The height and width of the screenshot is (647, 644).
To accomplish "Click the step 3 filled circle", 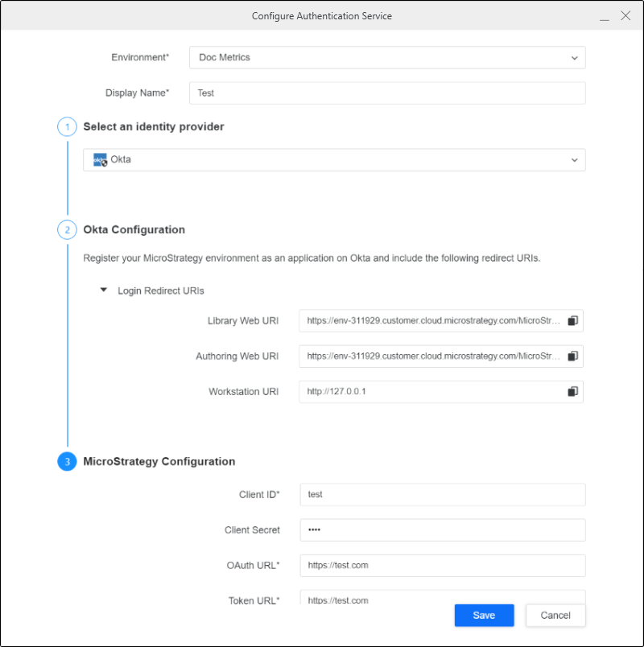I will point(67,461).
